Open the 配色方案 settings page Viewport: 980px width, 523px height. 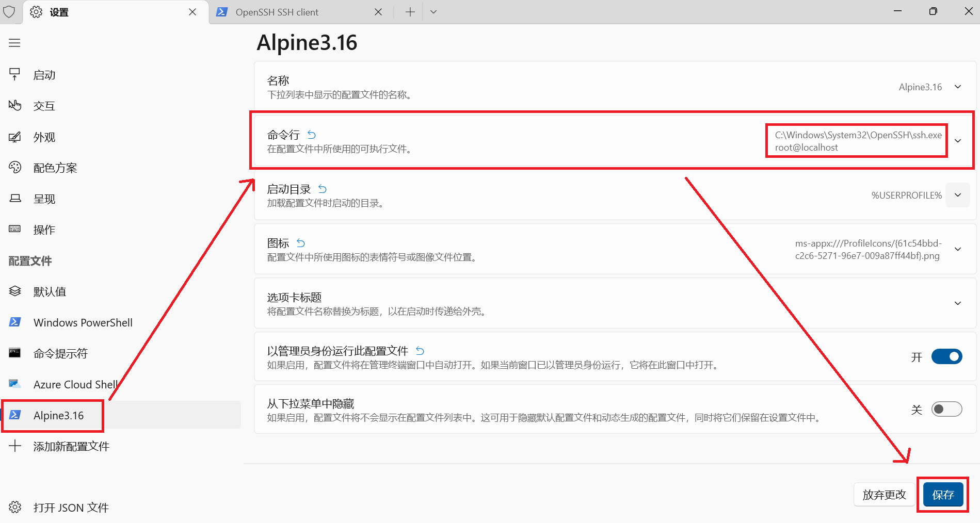coord(120,168)
